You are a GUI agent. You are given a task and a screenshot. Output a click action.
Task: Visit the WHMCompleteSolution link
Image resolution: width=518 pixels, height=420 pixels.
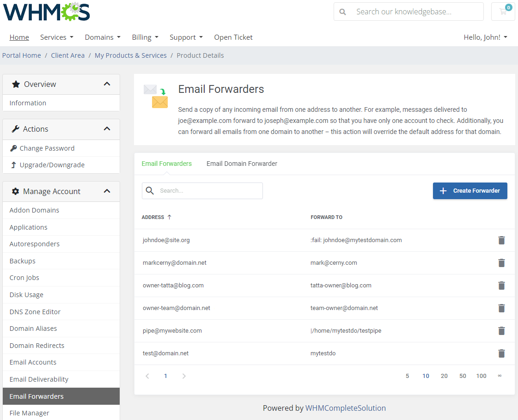(x=345, y=408)
